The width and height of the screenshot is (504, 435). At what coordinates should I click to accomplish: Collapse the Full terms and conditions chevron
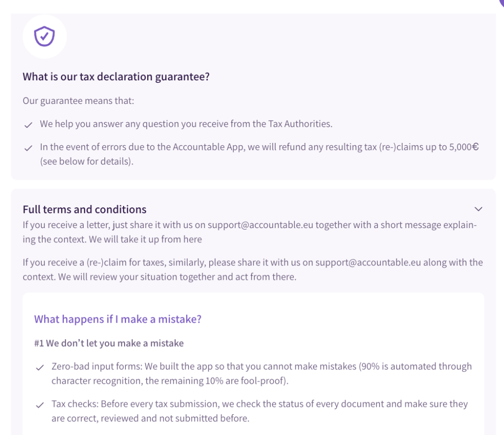tap(478, 209)
